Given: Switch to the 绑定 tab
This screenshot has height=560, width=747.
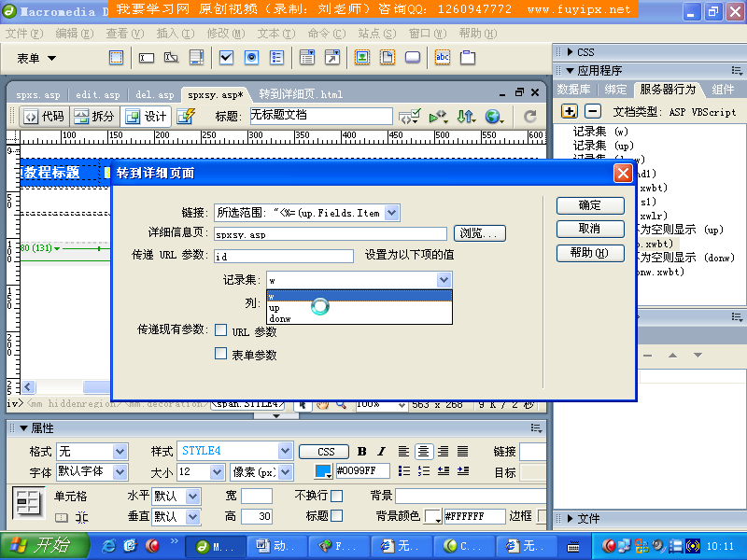Looking at the screenshot, I should (615, 89).
